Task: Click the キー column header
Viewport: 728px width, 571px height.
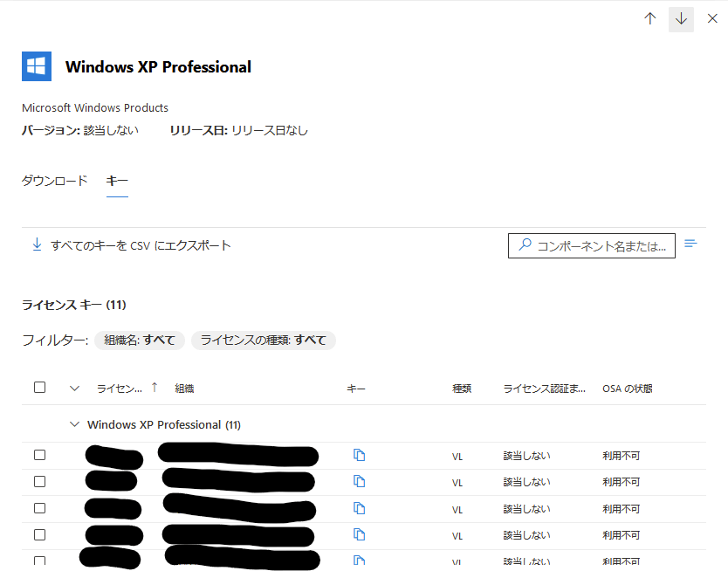Action: (356, 389)
